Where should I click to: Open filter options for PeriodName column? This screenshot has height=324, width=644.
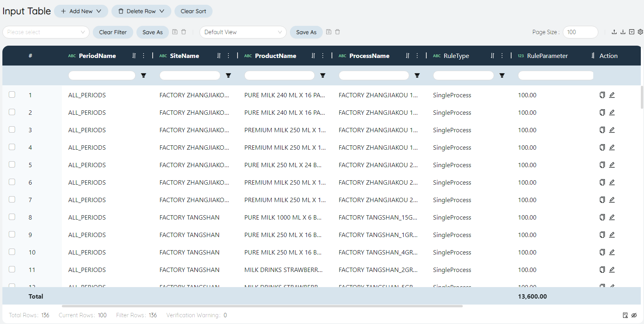(144, 75)
